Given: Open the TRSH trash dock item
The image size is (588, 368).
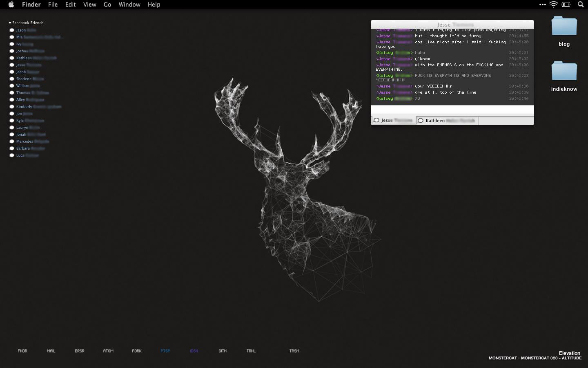Looking at the screenshot, I should point(294,351).
